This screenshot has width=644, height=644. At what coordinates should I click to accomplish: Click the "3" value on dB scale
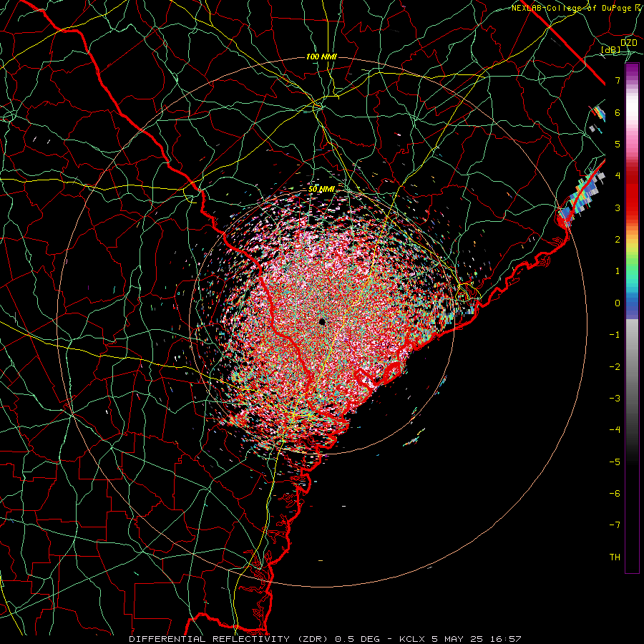[618, 208]
